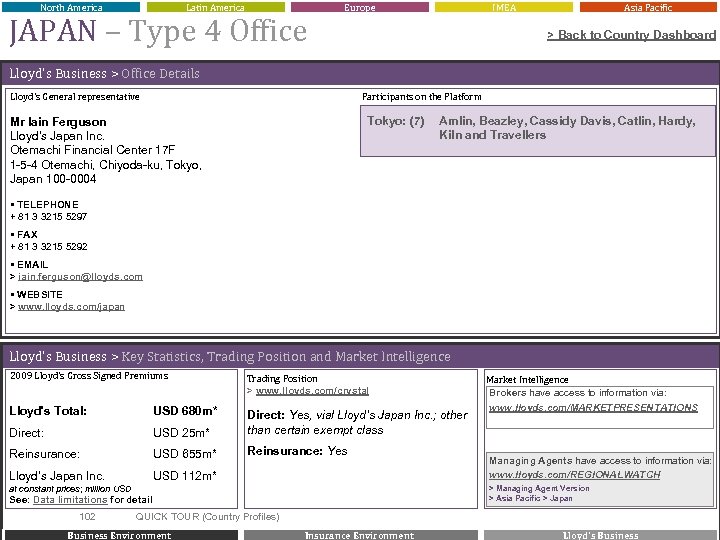Click the iain.ferguson@lloyds.com email link
This screenshot has width=720, height=540.
click(x=80, y=276)
